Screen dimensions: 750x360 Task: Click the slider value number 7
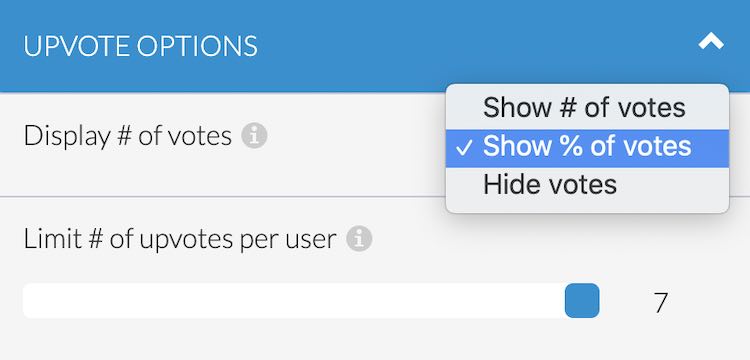[661, 302]
